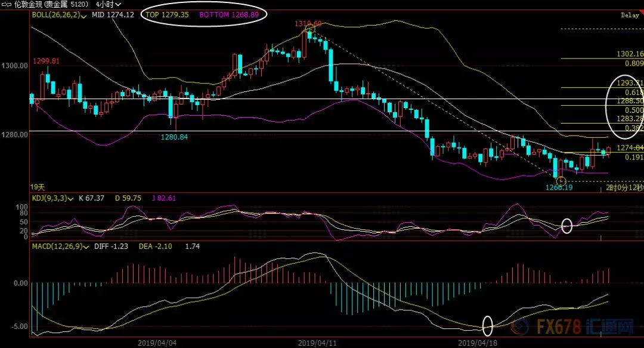Click the circled low marker above 1266.19
The image size is (644, 348).
pyautogui.click(x=560, y=181)
